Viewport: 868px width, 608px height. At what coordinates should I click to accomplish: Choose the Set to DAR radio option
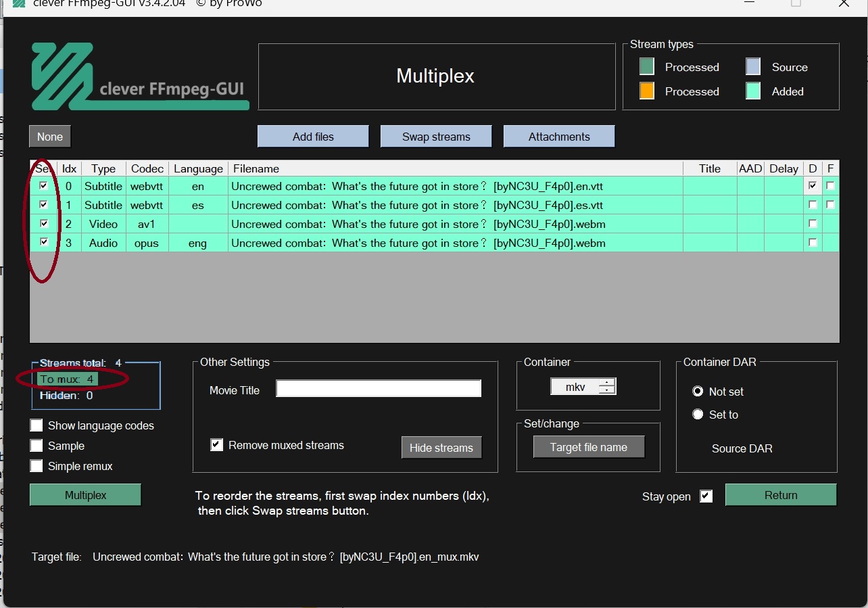[698, 414]
